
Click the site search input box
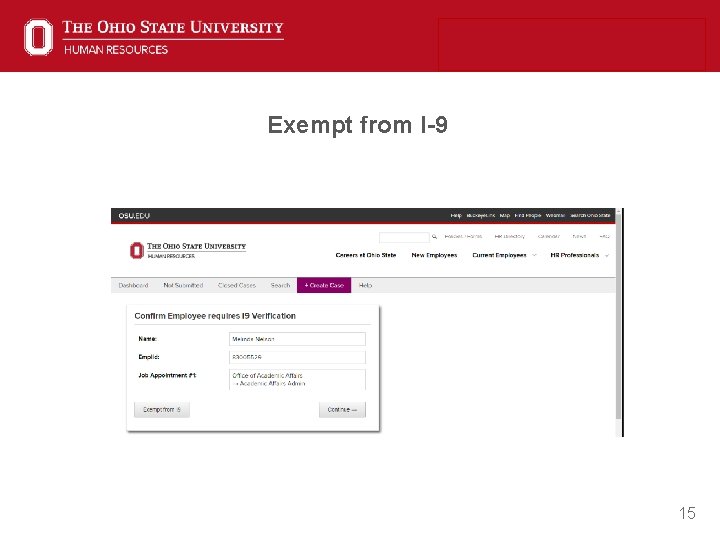(404, 237)
